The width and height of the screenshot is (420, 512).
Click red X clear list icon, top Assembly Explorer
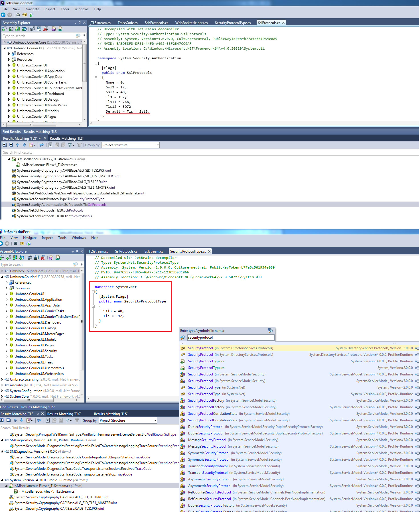point(46,29)
